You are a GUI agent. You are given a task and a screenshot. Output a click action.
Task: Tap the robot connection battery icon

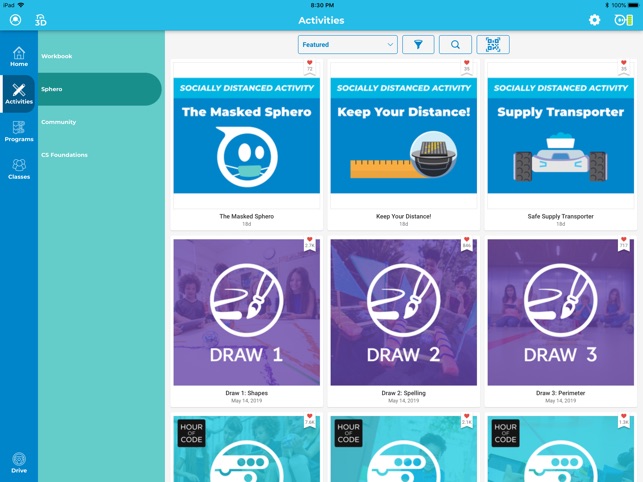click(623, 20)
